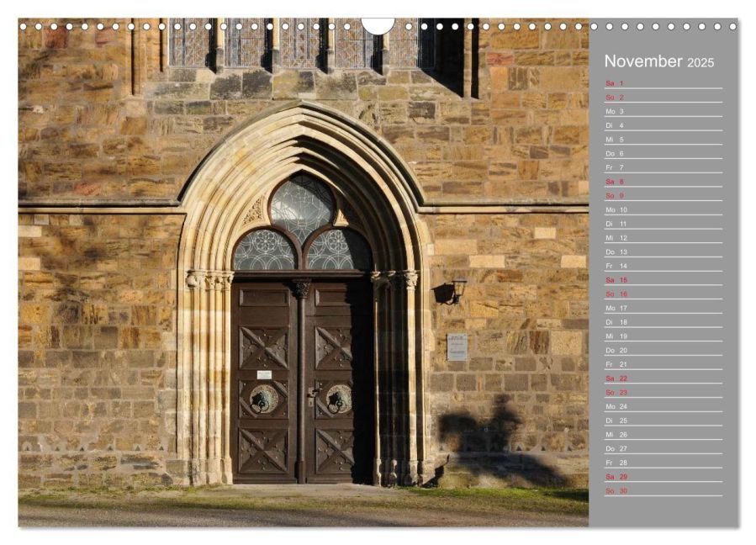Viewport: 756px width, 545px height.
Task: Click Wednesday 19 in date list
Action: click(663, 336)
